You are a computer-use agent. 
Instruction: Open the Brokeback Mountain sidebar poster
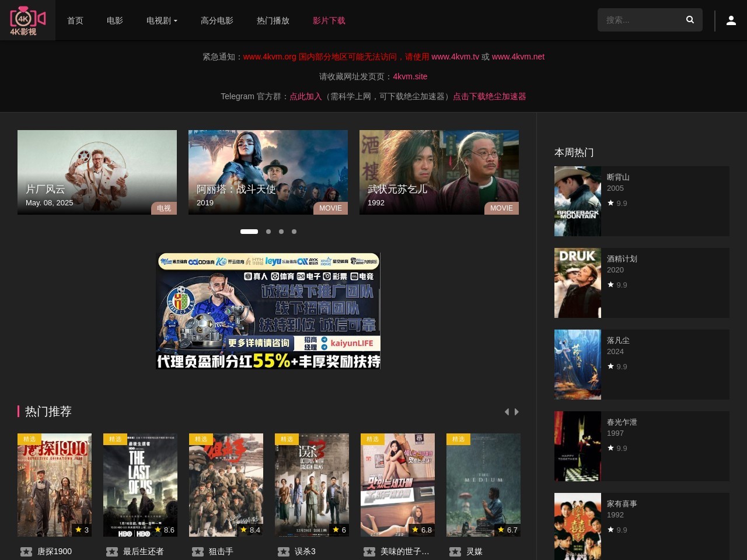point(578,201)
